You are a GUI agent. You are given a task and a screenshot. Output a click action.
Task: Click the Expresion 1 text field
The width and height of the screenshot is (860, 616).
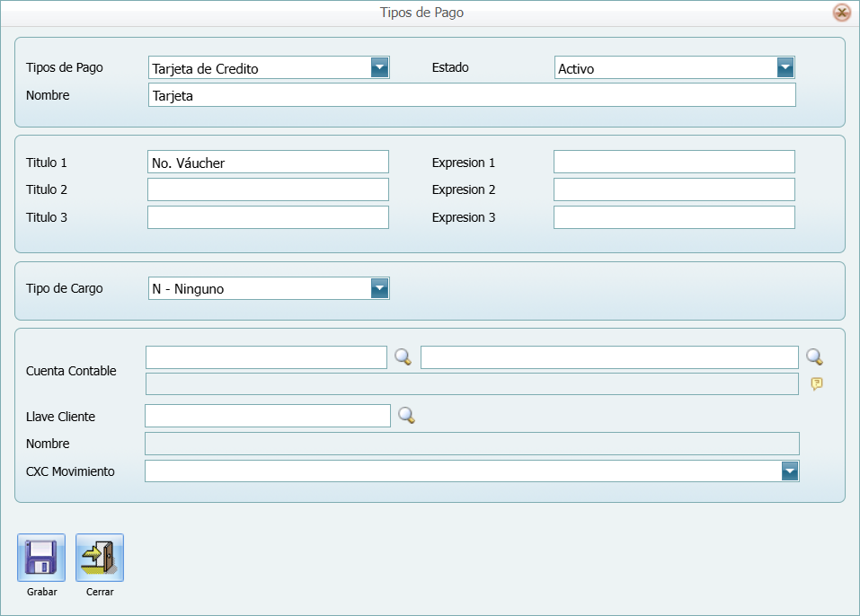point(674,162)
